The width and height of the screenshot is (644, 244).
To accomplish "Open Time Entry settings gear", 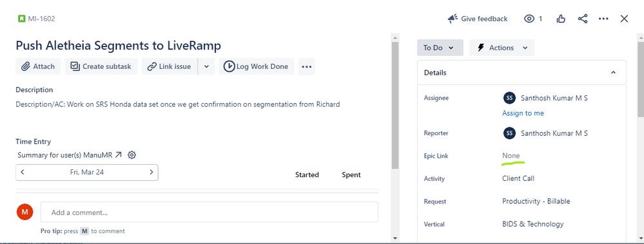I will coord(132,155).
